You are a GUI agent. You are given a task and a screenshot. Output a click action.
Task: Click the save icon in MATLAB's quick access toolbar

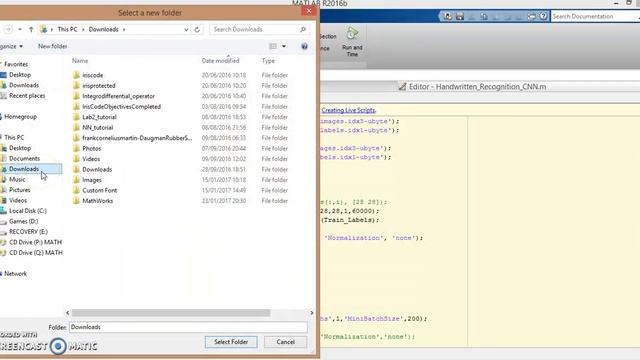click(x=460, y=16)
